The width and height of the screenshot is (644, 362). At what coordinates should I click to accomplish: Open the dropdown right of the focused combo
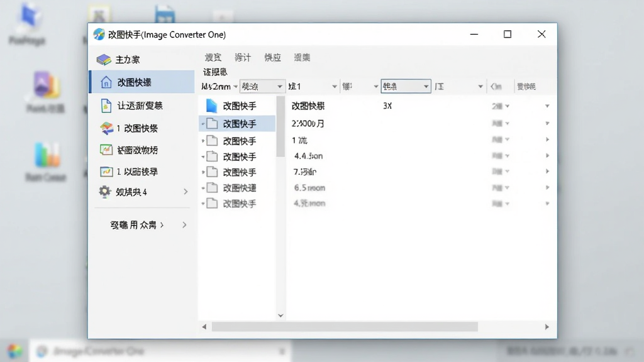coord(458,87)
